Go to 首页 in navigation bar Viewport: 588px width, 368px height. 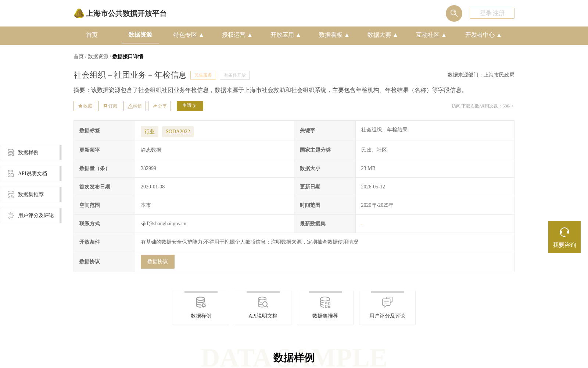point(92,35)
